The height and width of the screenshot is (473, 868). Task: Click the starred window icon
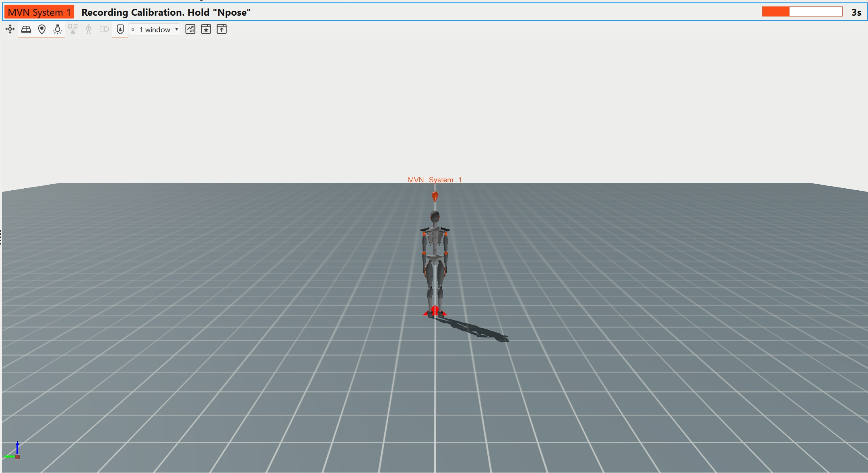(206, 29)
